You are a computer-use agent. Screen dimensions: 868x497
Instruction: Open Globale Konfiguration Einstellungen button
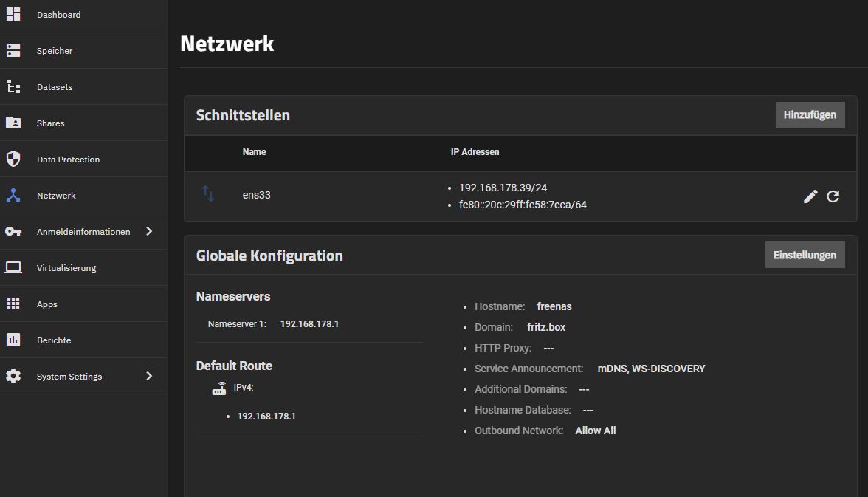[x=805, y=255]
